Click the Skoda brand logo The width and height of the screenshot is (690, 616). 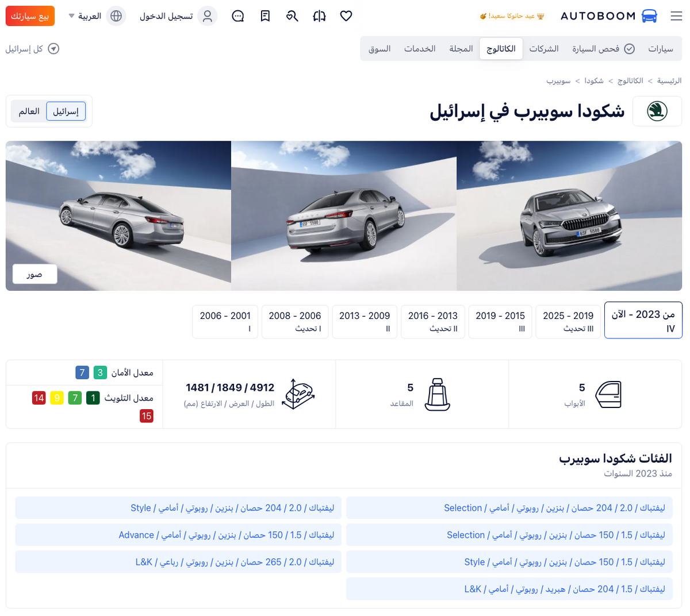pos(657,111)
